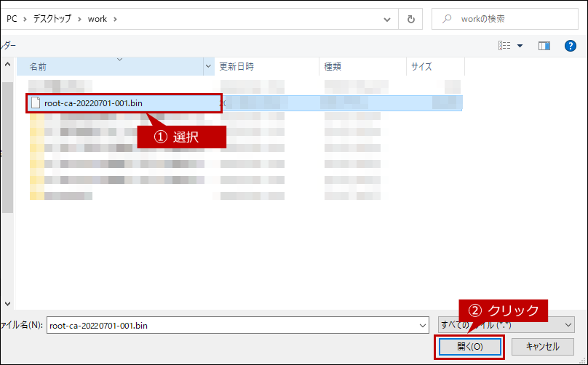588x365 pixels.
Task: Cancel with the キャンセル button
Action: [543, 347]
